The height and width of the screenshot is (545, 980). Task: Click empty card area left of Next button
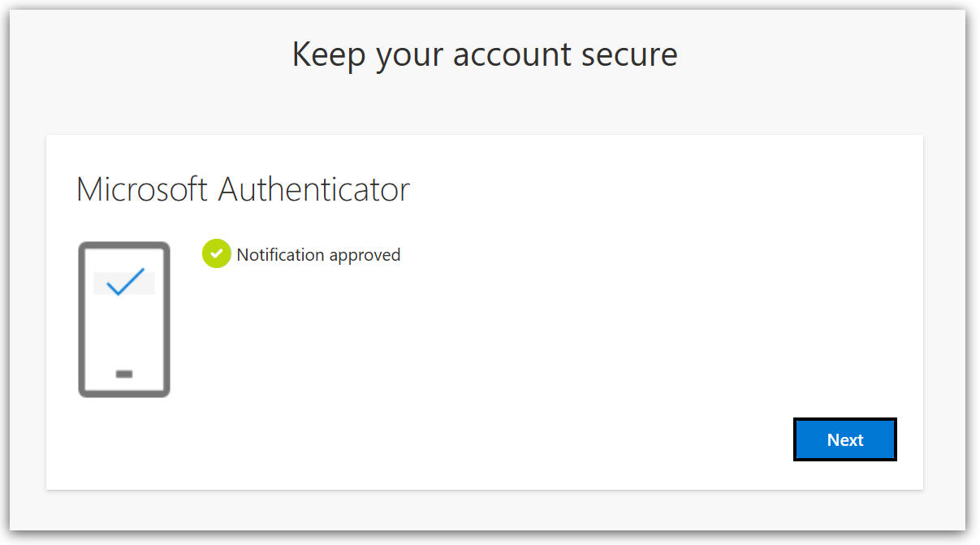pyautogui.click(x=568, y=439)
